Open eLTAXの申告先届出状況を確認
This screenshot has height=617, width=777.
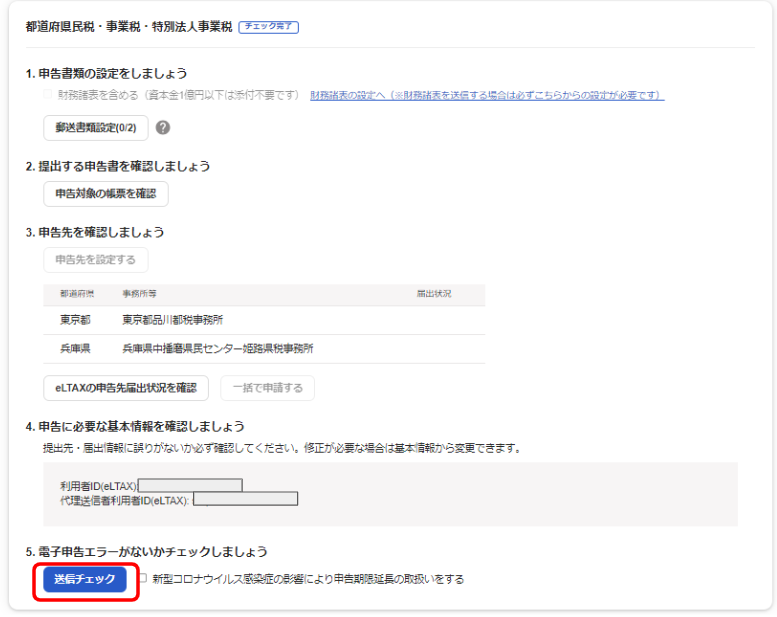click(126, 388)
